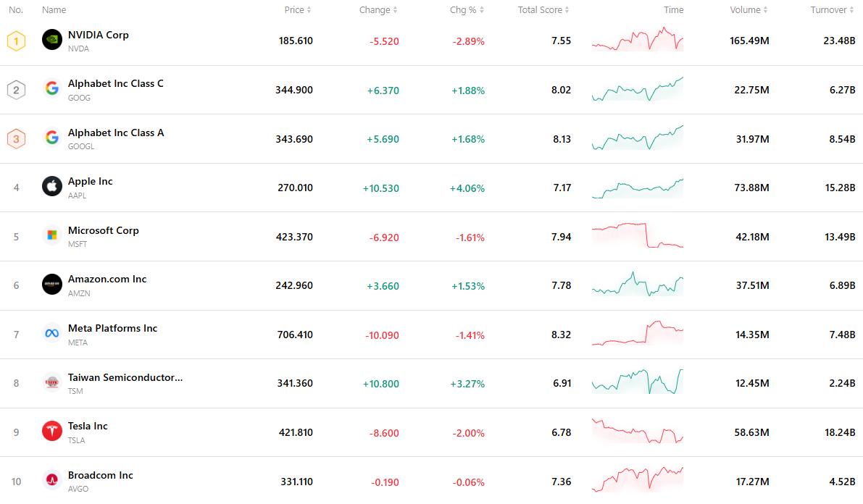Click the Alphabet Class C Google logo

[x=52, y=89]
